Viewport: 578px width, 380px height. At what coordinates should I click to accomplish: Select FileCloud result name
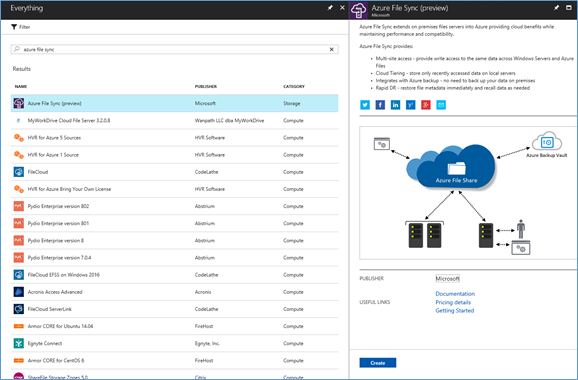38,172
